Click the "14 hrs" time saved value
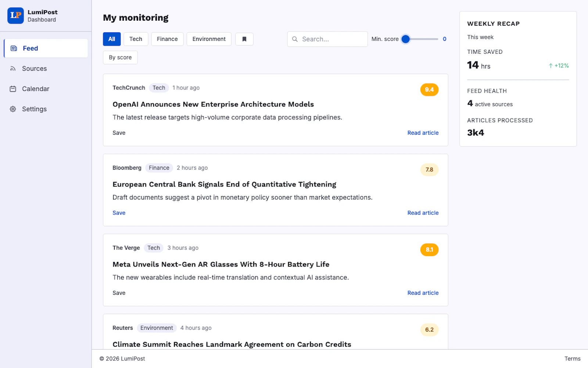 pos(478,65)
